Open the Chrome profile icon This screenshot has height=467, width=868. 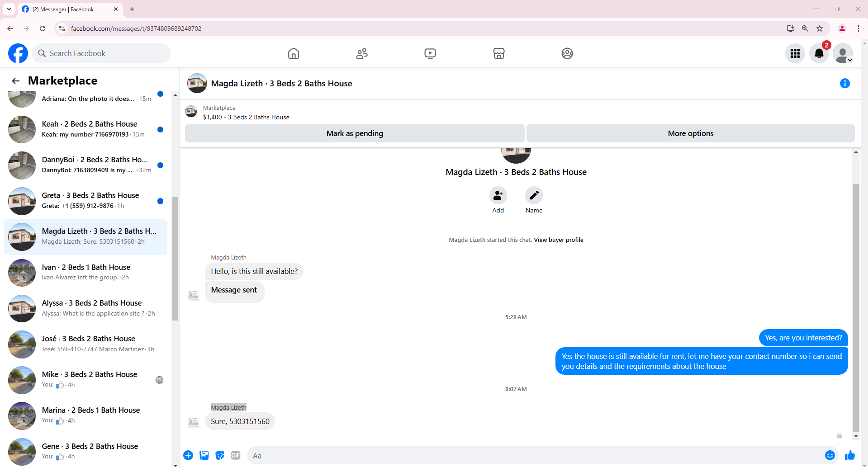point(842,28)
